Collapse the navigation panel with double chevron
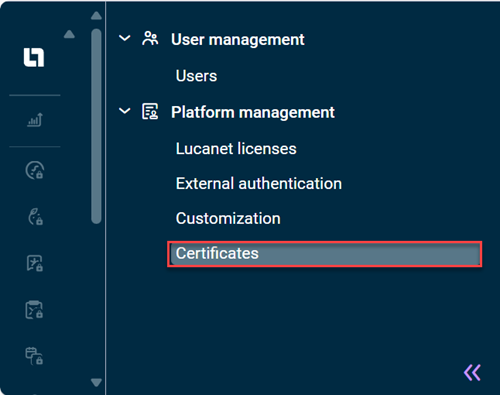 [x=472, y=373]
